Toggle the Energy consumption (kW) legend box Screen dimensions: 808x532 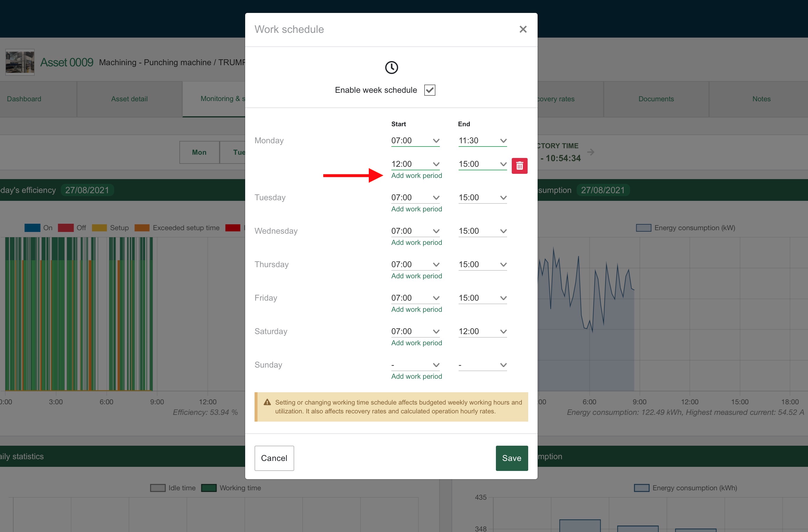click(x=643, y=228)
